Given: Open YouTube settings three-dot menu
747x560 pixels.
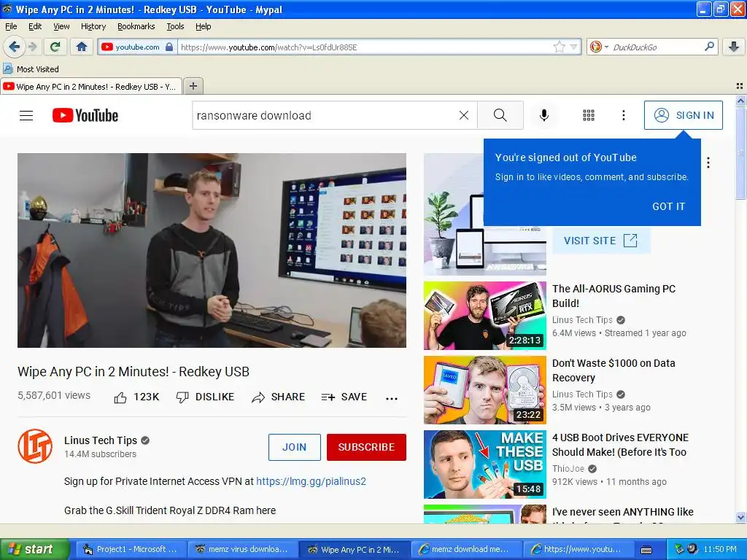Looking at the screenshot, I should [624, 115].
